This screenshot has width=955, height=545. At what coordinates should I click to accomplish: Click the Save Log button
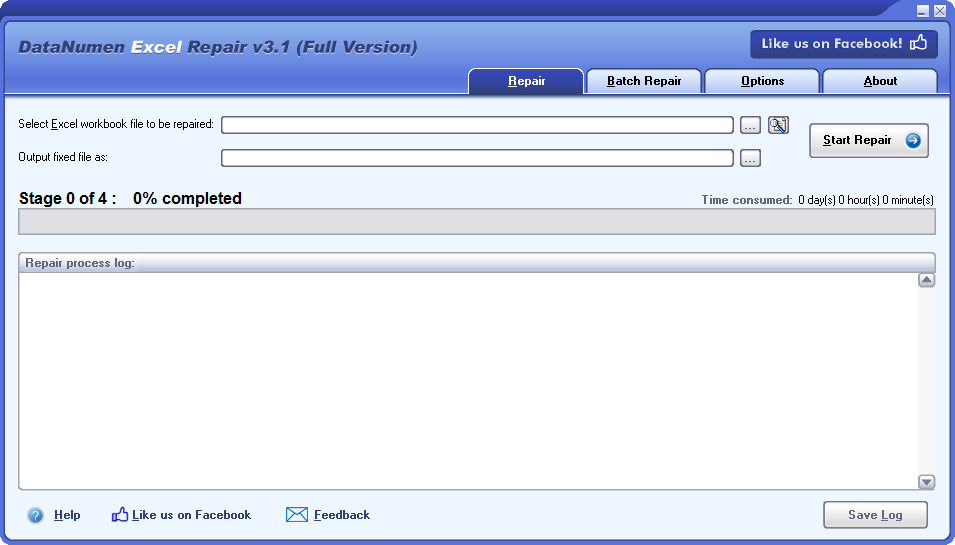click(875, 515)
